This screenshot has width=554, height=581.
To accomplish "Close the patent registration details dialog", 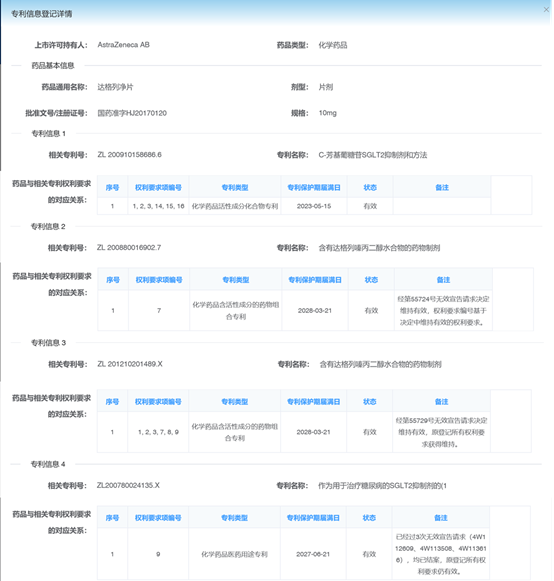I will (x=546, y=10).
